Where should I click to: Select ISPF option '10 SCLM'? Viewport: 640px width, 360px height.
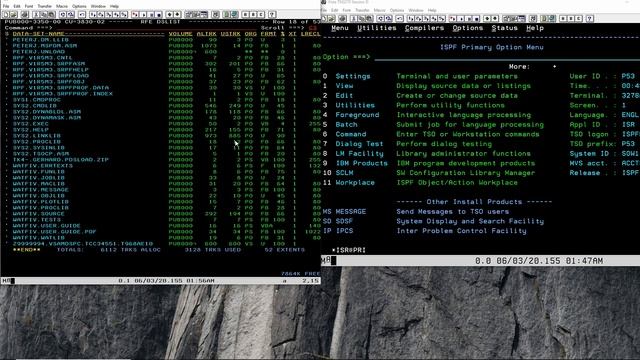[x=338, y=173]
